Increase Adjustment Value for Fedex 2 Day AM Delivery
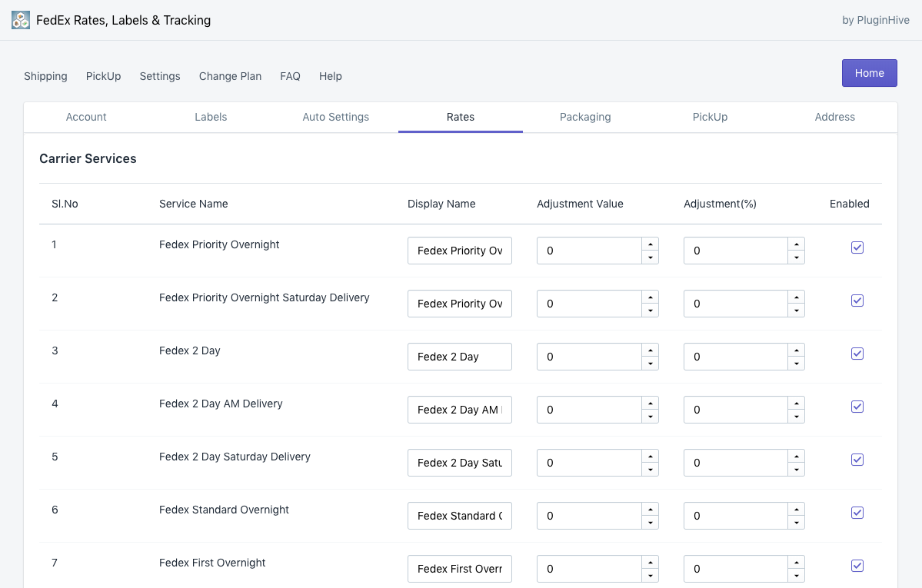 [x=650, y=403]
